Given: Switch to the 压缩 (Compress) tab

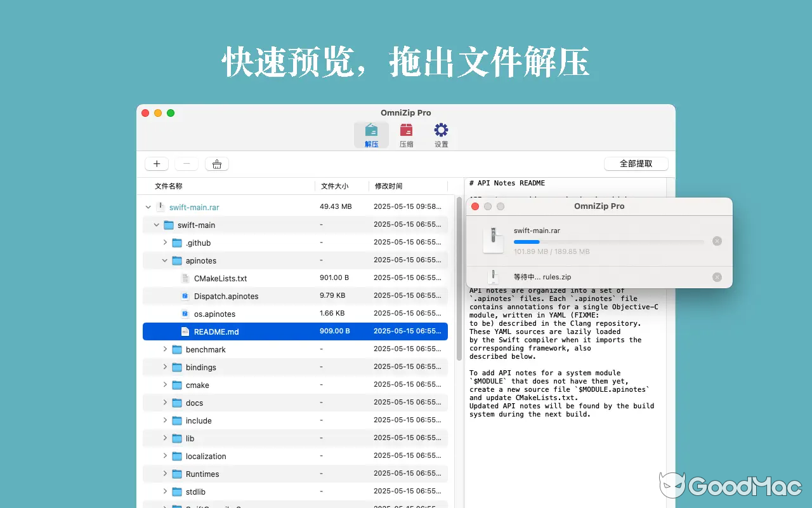Looking at the screenshot, I should click(406, 133).
